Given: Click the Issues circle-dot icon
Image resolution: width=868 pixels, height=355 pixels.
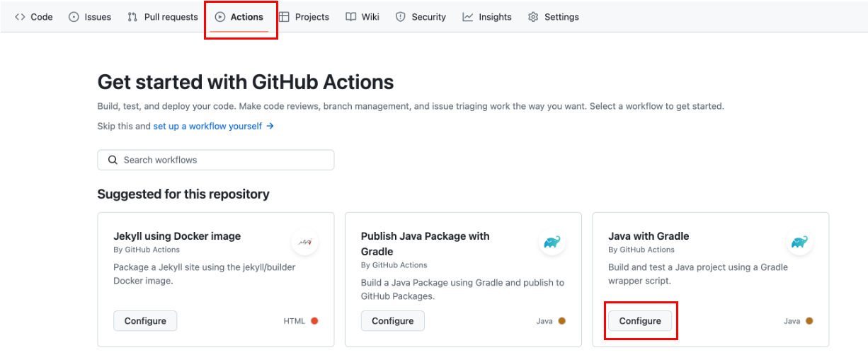Looking at the screenshot, I should coord(74,17).
